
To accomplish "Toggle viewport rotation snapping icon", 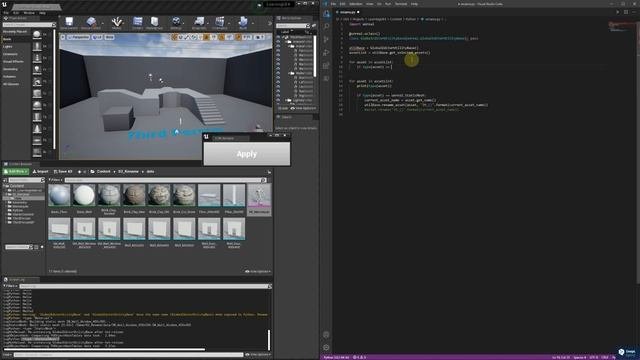I will [222, 37].
